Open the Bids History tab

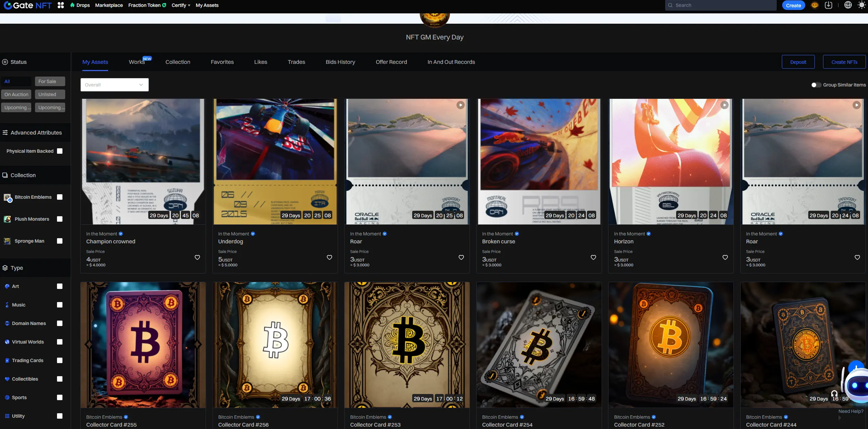[340, 62]
